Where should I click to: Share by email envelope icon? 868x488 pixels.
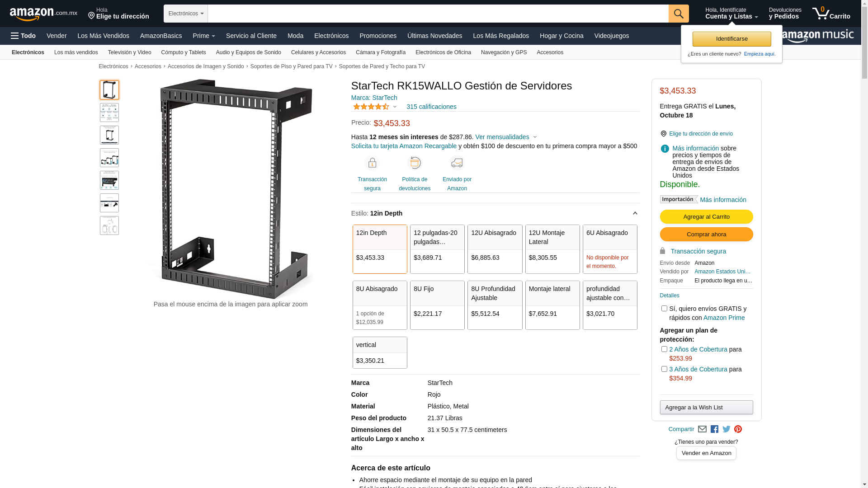click(x=702, y=429)
